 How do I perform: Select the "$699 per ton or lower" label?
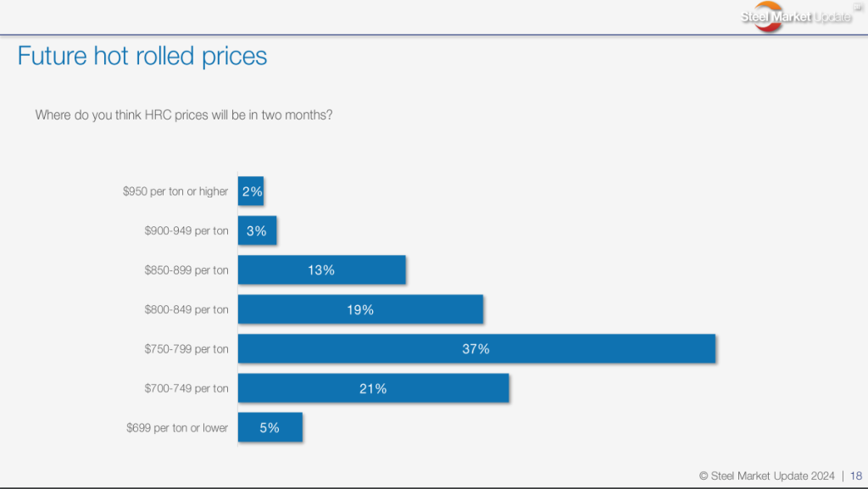(x=177, y=428)
